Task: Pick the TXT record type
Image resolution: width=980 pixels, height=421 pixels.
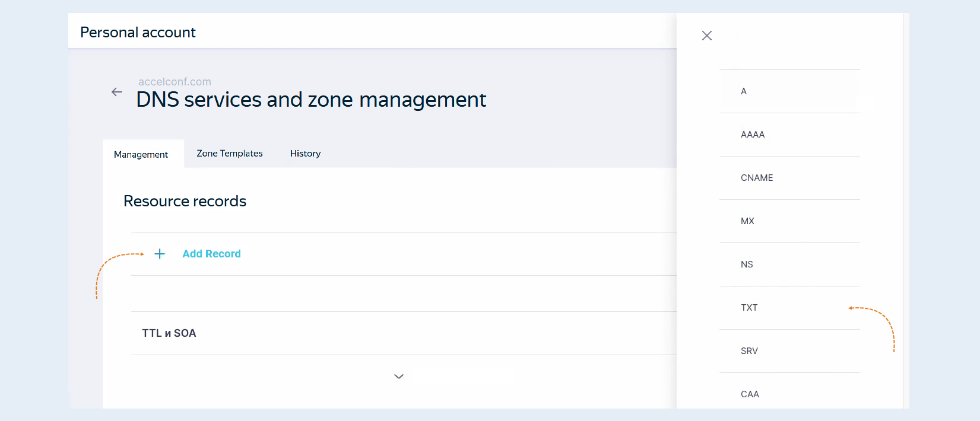Action: 789,308
